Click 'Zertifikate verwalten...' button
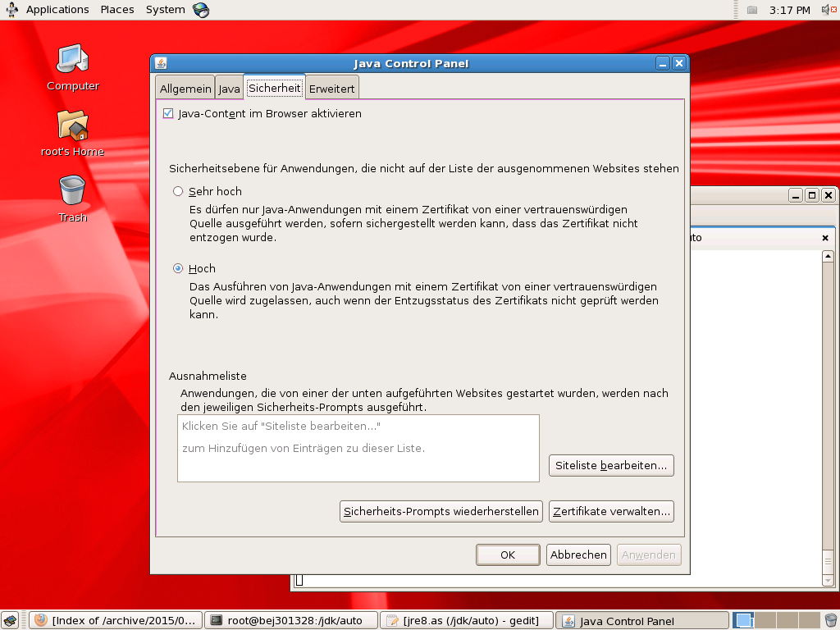Screen dimensions: 840x630 [611, 511]
